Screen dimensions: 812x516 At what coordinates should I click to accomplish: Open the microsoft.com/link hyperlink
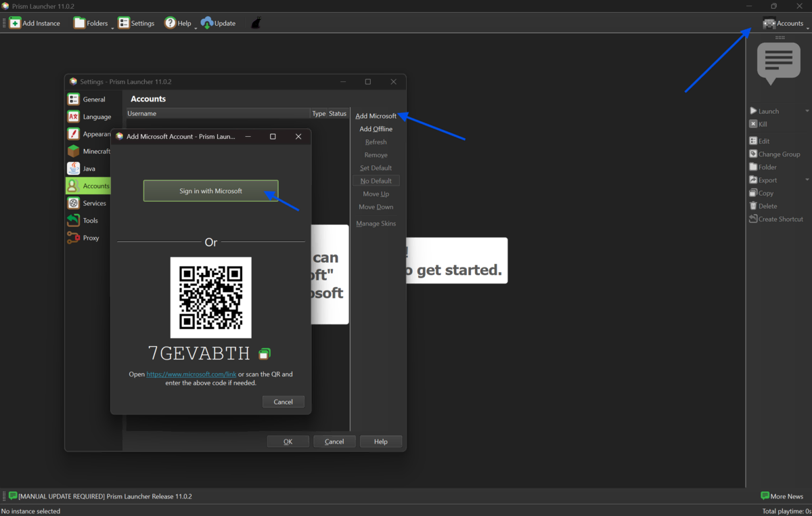(x=191, y=374)
